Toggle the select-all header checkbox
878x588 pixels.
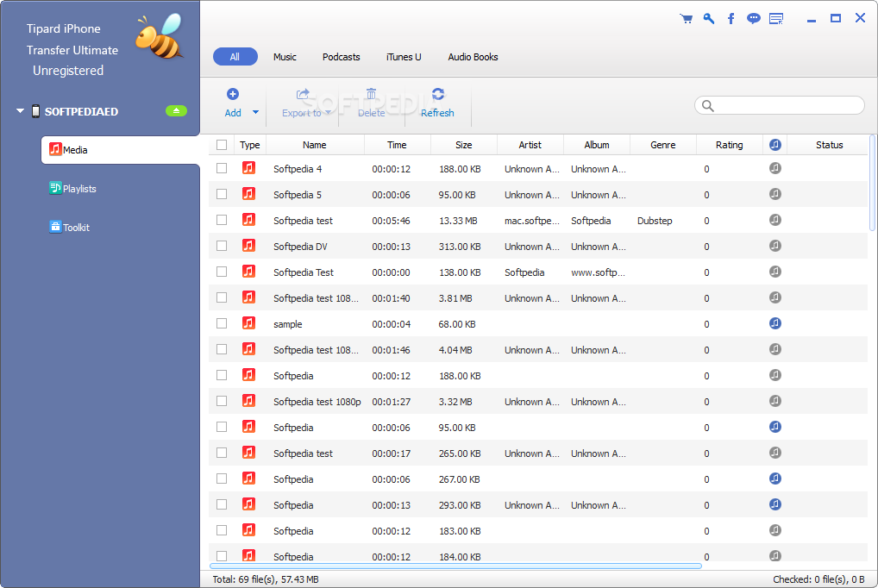click(x=222, y=145)
